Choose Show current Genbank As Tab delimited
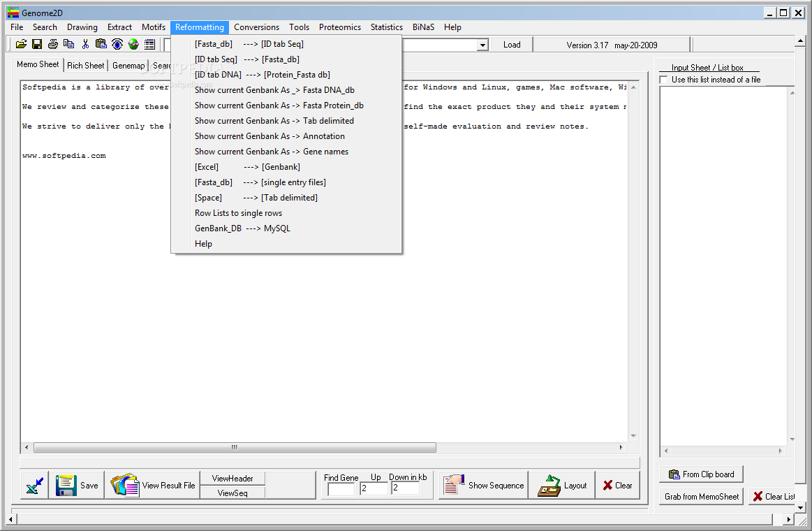 point(286,121)
